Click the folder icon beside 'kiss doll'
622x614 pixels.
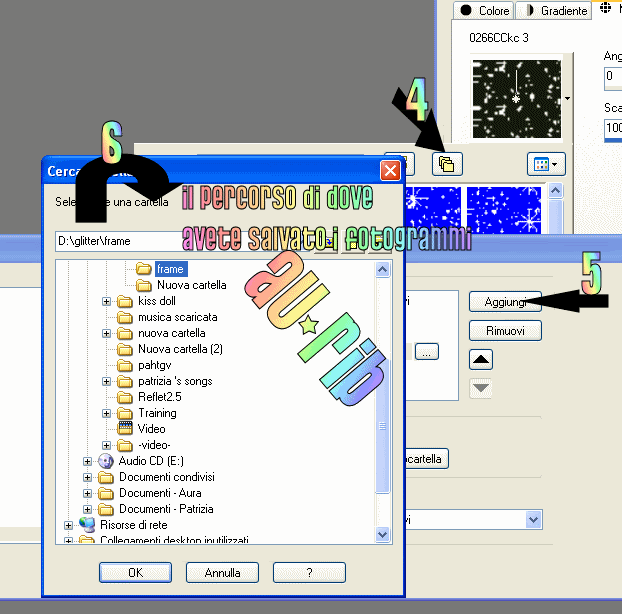[125, 301]
